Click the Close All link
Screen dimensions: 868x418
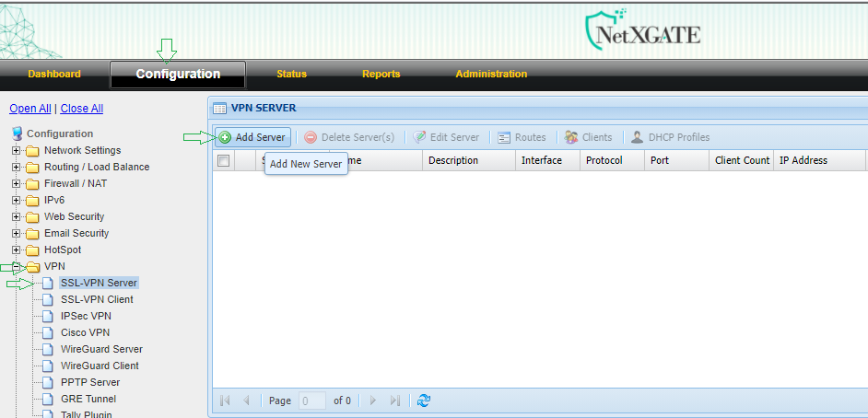pos(81,109)
